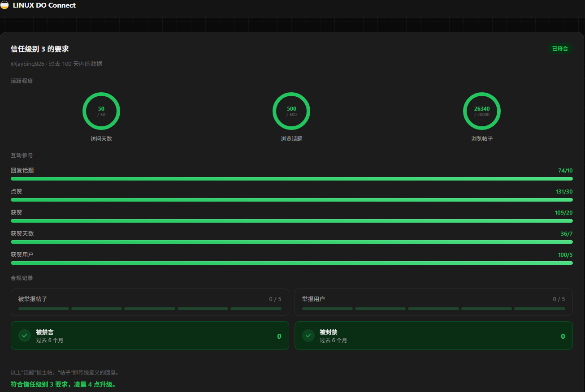Click the 浏览帖子 26340 progress ring

[482, 111]
